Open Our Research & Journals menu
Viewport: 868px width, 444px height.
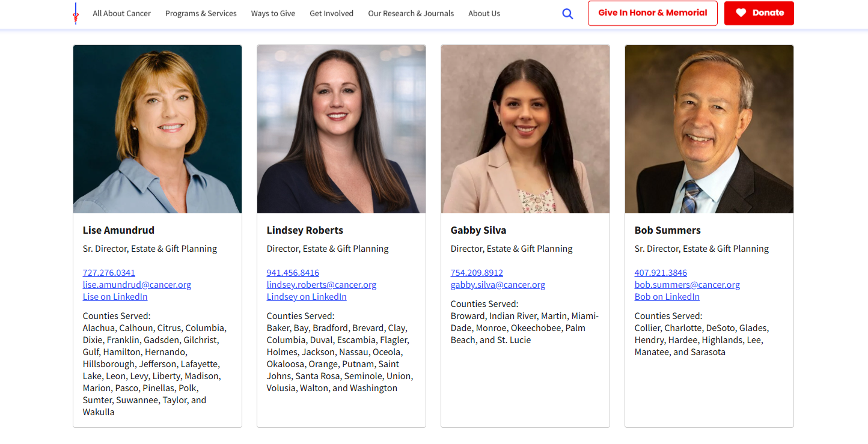coord(411,13)
